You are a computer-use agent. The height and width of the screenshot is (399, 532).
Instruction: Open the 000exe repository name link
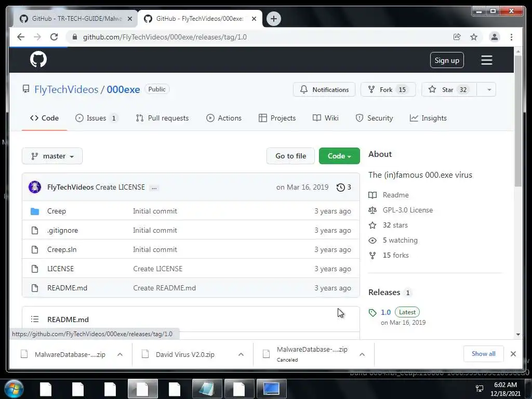pyautogui.click(x=123, y=89)
